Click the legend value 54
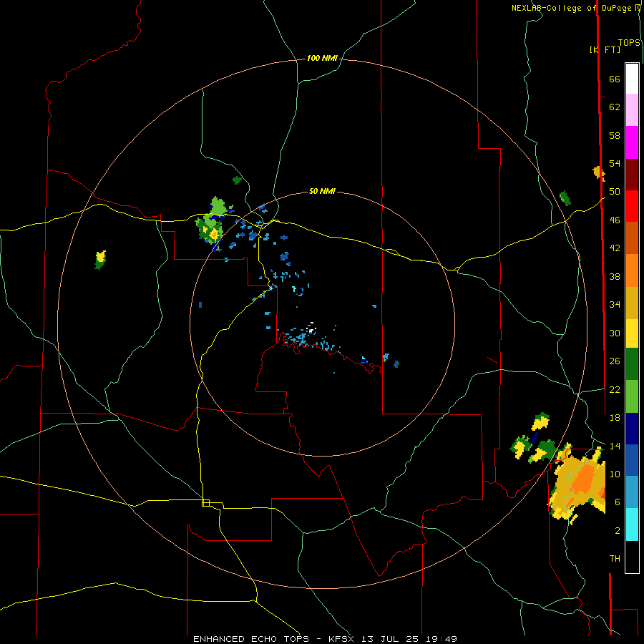The height and width of the screenshot is (644, 644). point(615,163)
